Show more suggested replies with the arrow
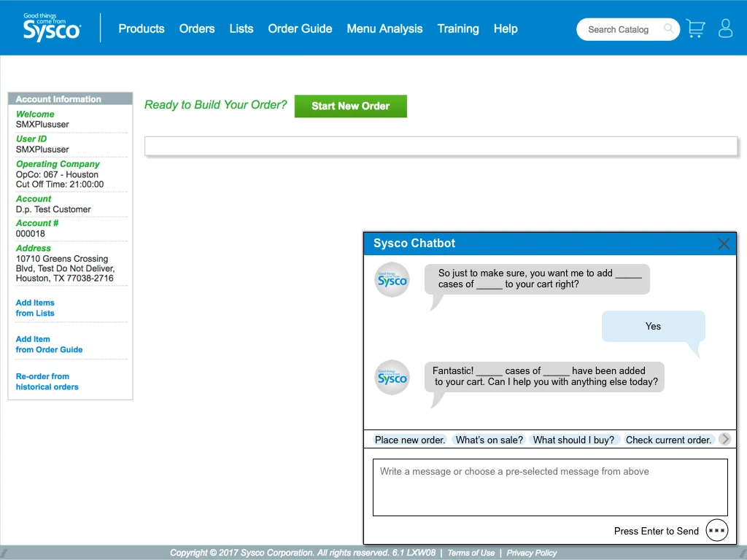The image size is (747, 560). (x=724, y=439)
